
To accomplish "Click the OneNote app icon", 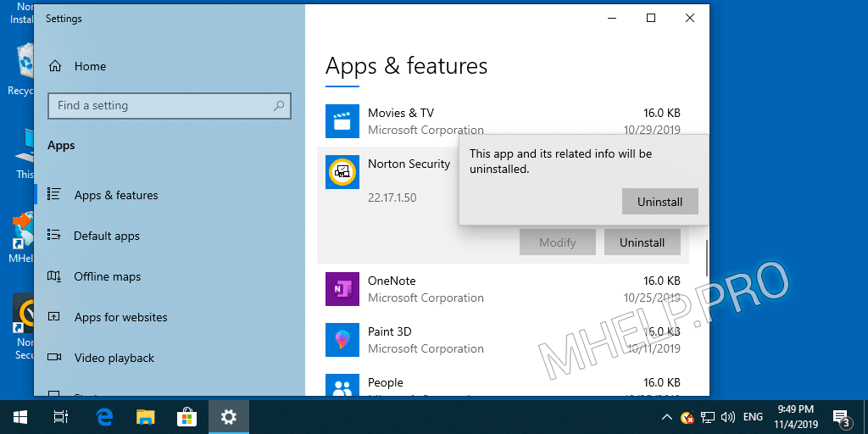I will point(342,289).
